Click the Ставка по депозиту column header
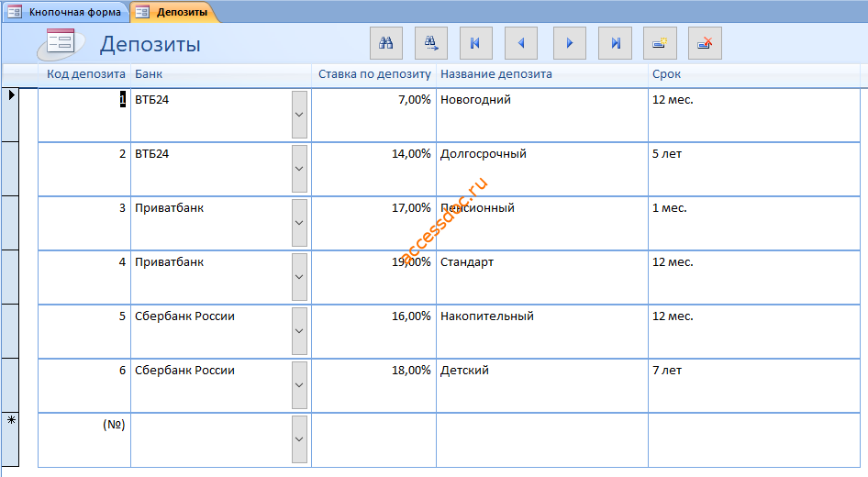The height and width of the screenshot is (477, 868). [x=374, y=74]
